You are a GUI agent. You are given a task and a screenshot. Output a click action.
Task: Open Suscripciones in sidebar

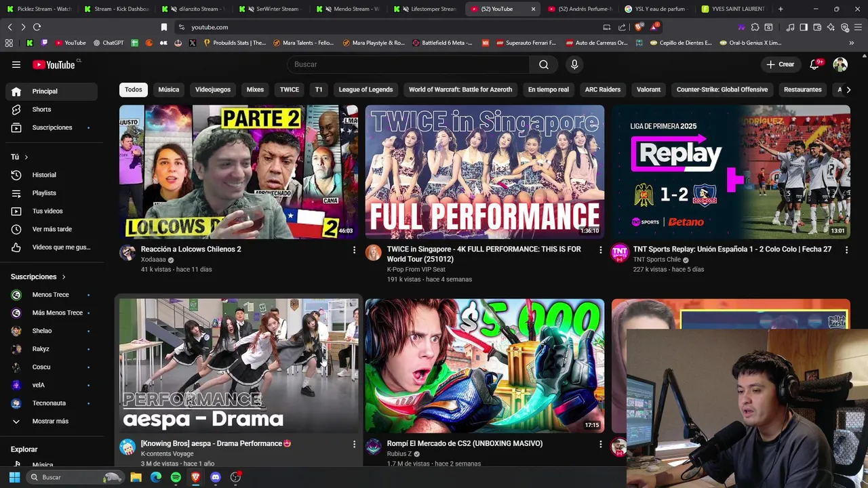[52, 127]
